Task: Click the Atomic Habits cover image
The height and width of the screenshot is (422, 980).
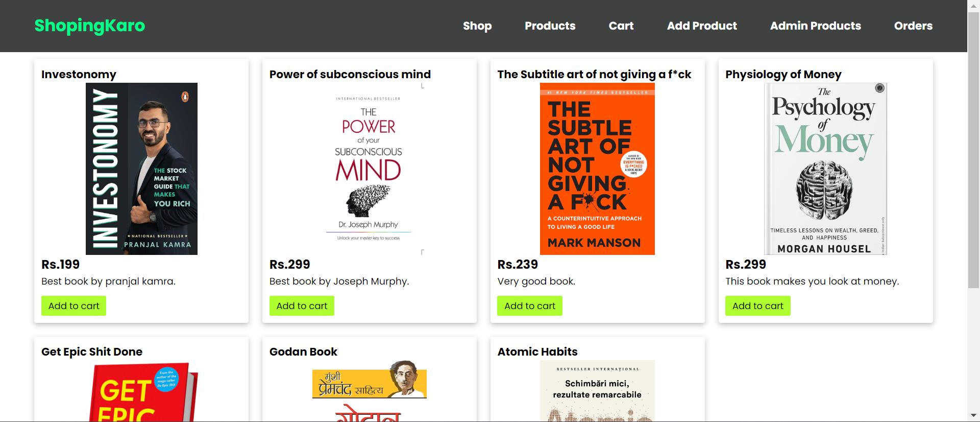Action: click(597, 391)
